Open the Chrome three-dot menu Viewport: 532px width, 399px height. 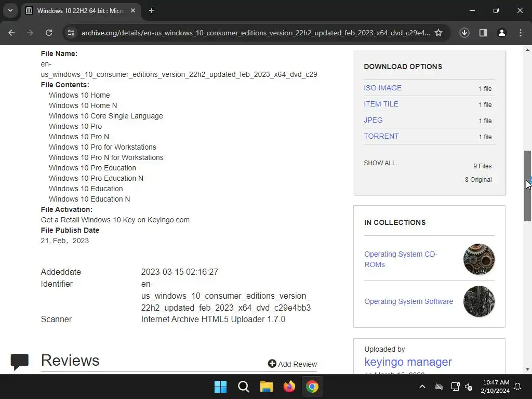click(x=521, y=33)
